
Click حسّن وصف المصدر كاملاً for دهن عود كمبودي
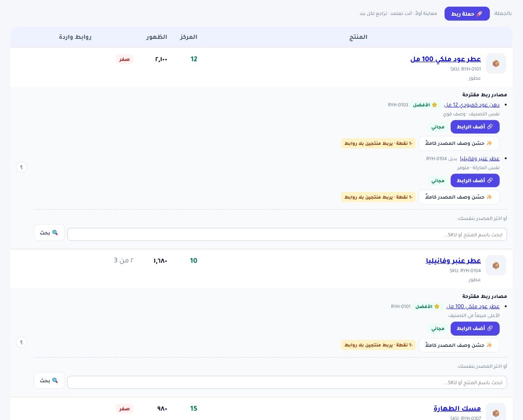[x=459, y=143]
